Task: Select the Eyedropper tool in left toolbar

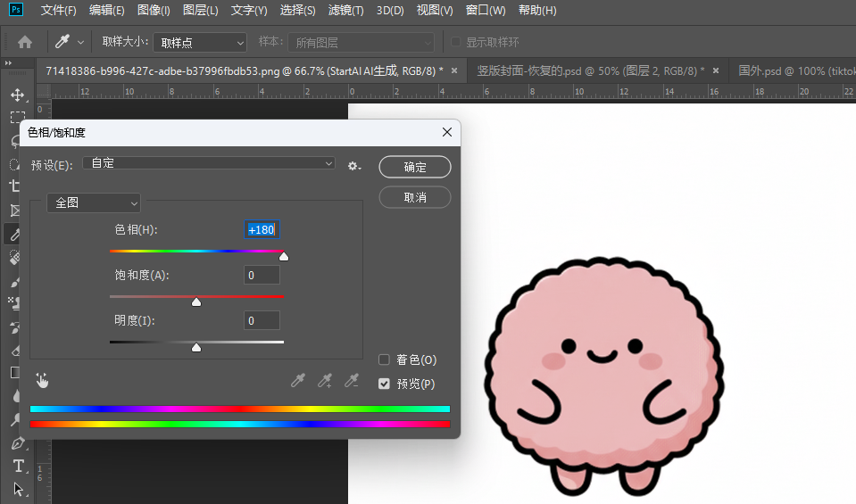Action: point(14,234)
